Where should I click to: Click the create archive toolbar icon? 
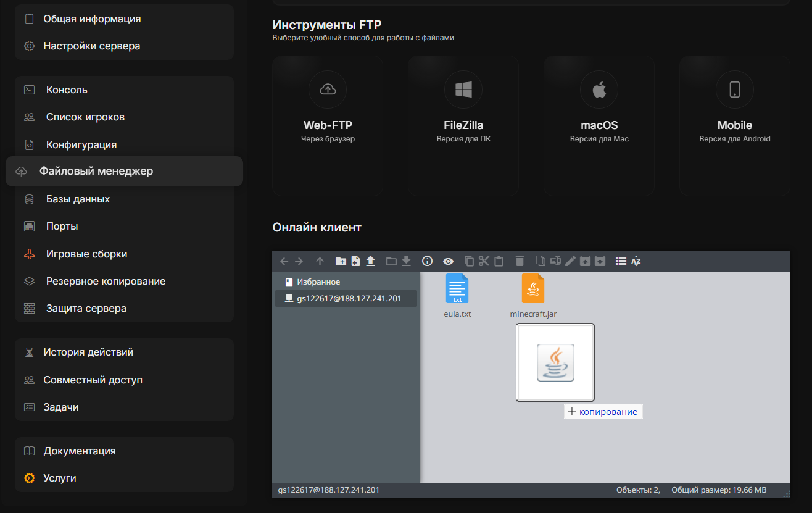(x=600, y=261)
